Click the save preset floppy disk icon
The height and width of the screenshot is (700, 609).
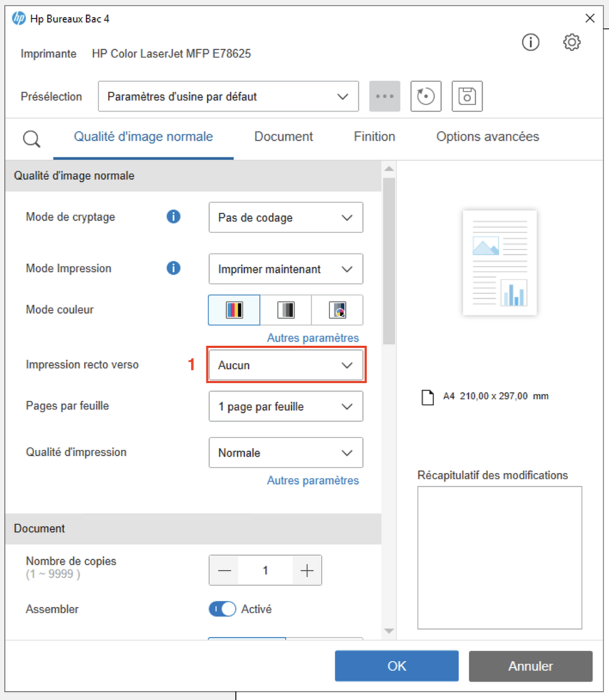coord(467,96)
